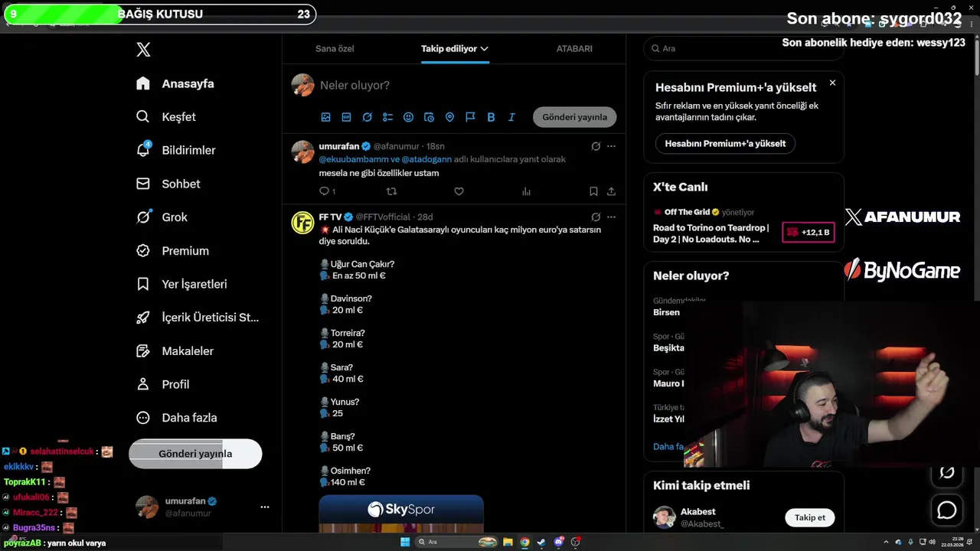Click Grok icon on FF TV post
The height and width of the screenshot is (551, 980).
(x=596, y=217)
